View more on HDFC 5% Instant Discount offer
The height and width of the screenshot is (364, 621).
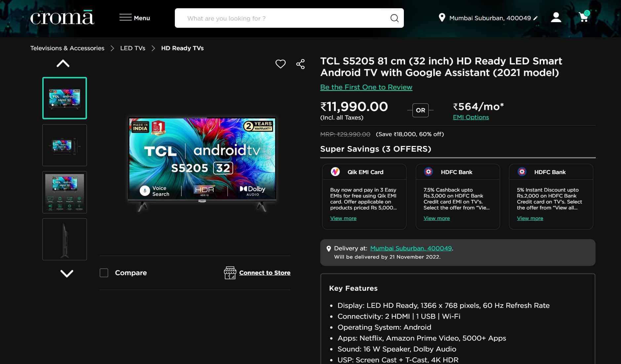(530, 218)
